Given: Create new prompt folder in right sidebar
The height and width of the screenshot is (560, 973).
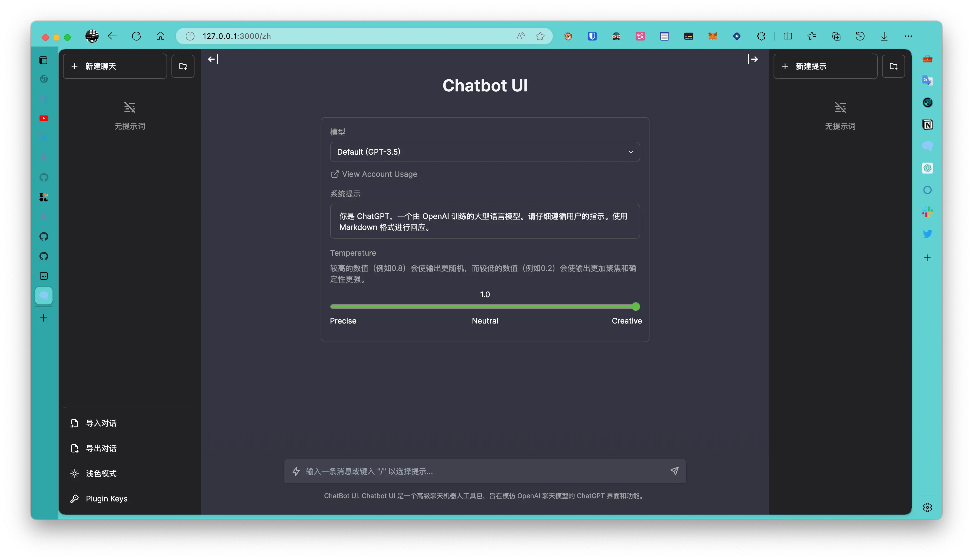Looking at the screenshot, I should [893, 66].
